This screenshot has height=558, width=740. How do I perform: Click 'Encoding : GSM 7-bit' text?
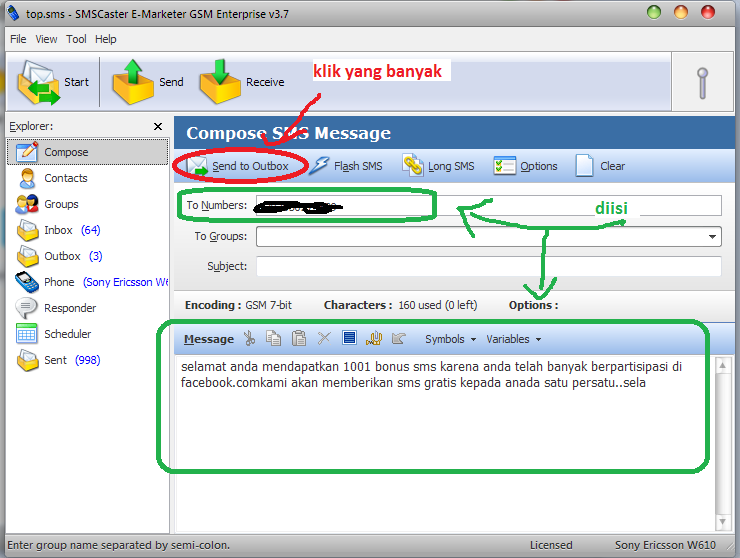238,305
